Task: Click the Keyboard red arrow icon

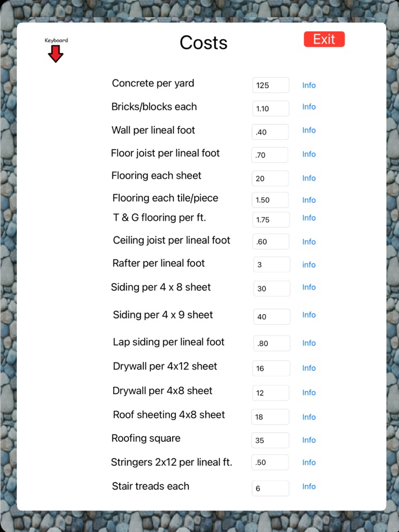Action: tap(55, 53)
